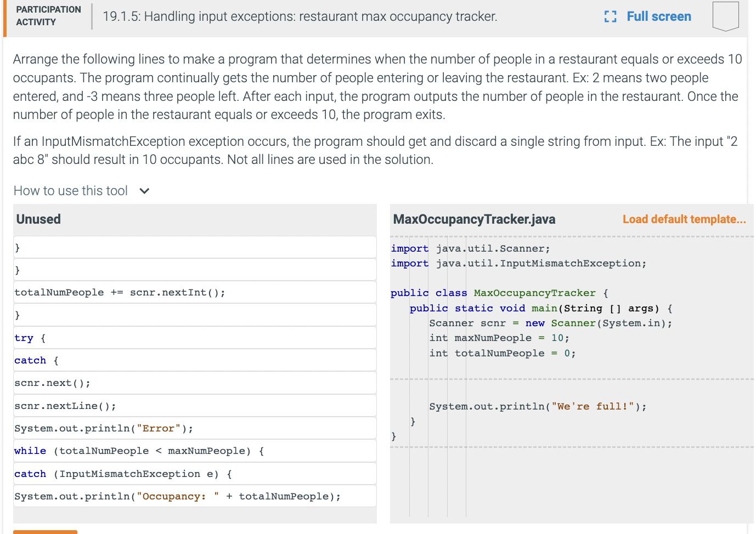Image resolution: width=756 pixels, height=534 pixels.
Task: Click the 'Load default template...' link
Action: (x=684, y=219)
